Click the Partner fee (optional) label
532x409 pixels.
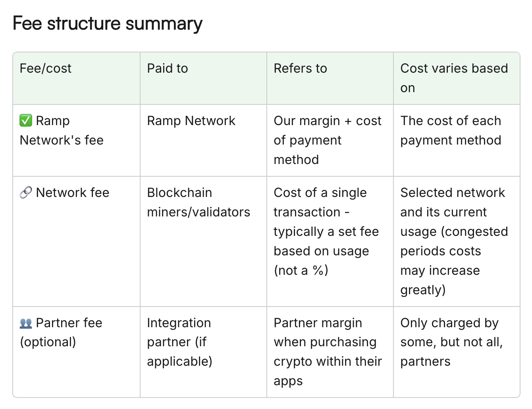pos(61,332)
